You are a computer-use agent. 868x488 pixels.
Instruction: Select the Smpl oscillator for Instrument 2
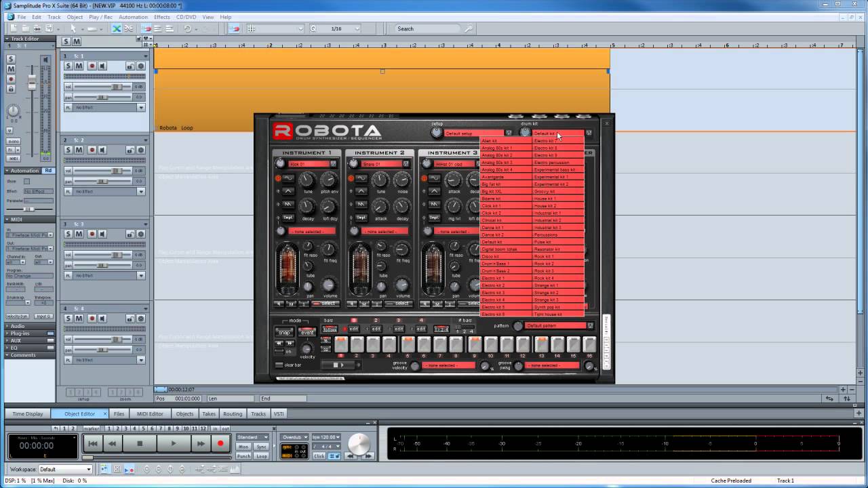(361, 218)
